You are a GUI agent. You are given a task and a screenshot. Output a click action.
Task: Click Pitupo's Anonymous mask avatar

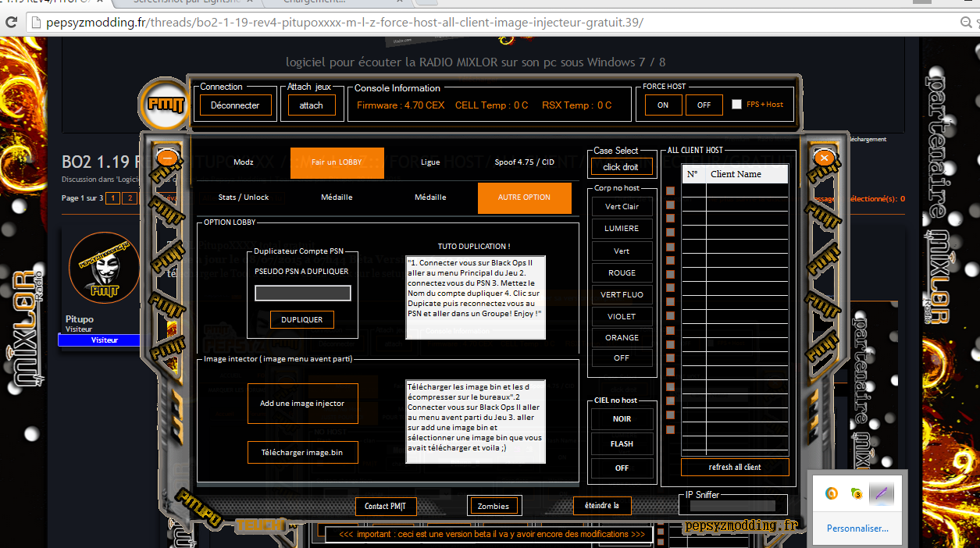(105, 268)
